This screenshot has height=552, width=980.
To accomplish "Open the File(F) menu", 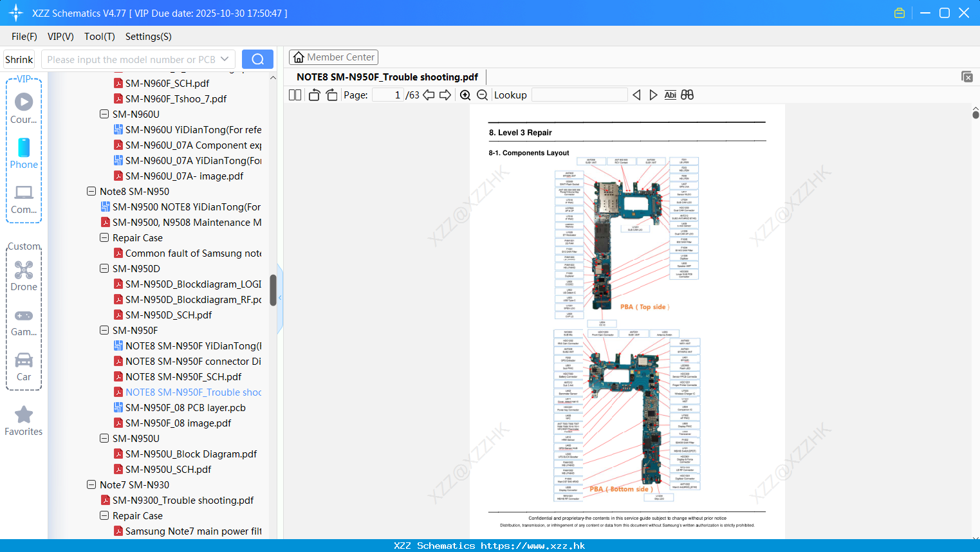I will coord(24,37).
